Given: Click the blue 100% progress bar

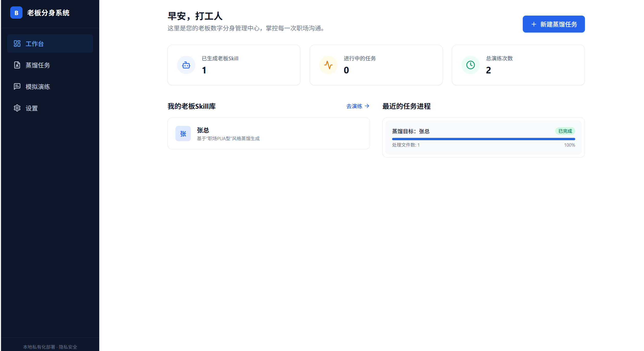Looking at the screenshot, I should [x=483, y=139].
